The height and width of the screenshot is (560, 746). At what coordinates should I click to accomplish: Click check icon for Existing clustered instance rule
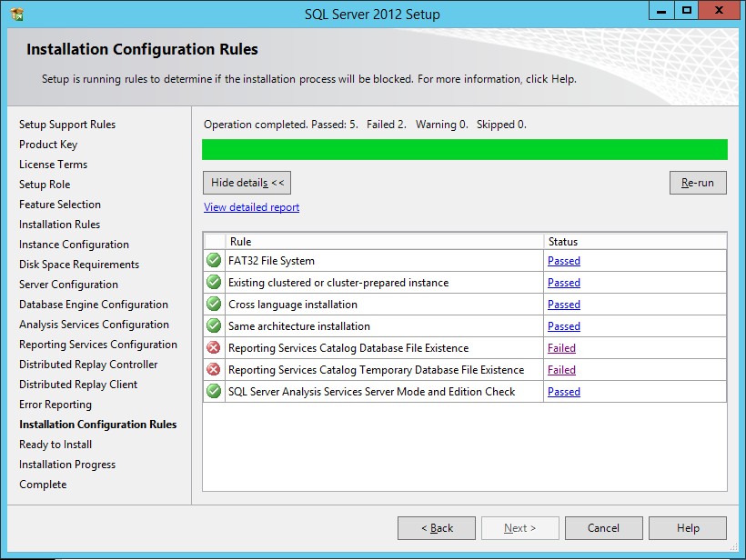coord(214,283)
